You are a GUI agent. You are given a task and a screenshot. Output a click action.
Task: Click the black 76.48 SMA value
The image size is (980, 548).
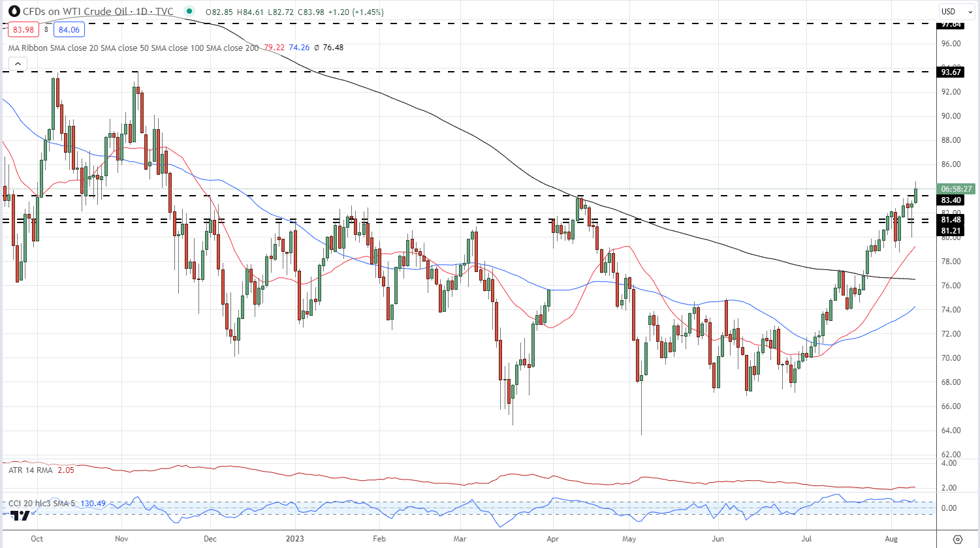point(333,48)
